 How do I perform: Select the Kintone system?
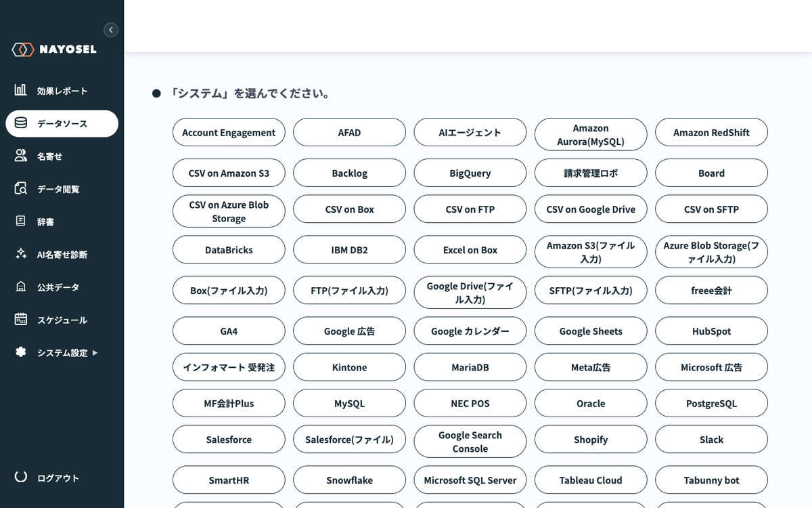coord(349,367)
